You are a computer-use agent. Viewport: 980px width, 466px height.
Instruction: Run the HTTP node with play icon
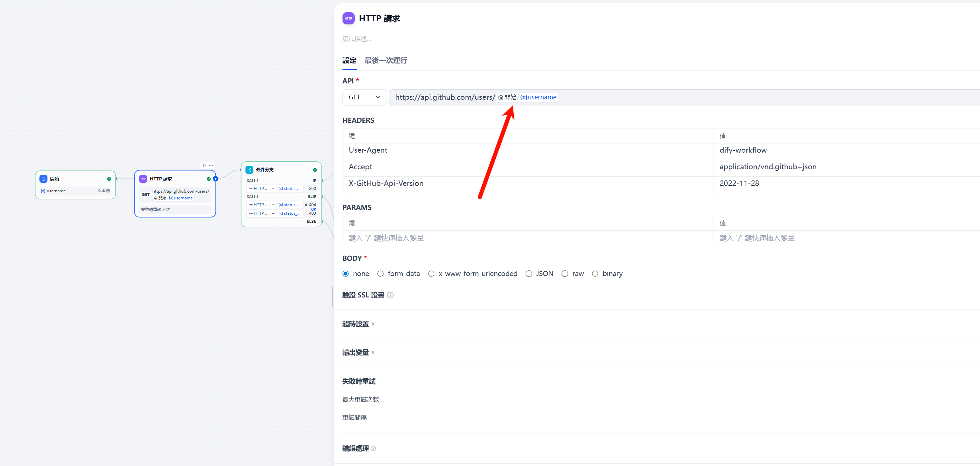tap(204, 166)
